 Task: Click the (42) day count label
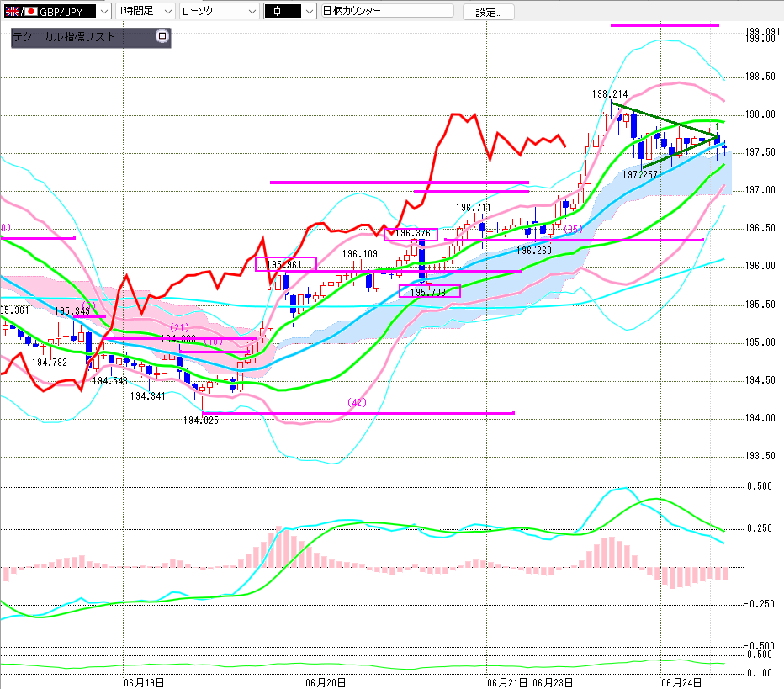click(357, 402)
